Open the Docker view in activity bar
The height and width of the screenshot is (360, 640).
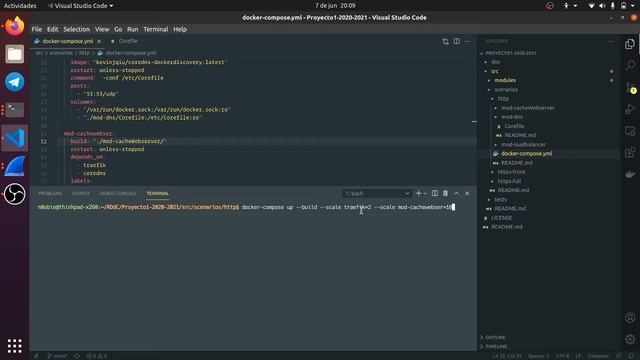coord(630,174)
